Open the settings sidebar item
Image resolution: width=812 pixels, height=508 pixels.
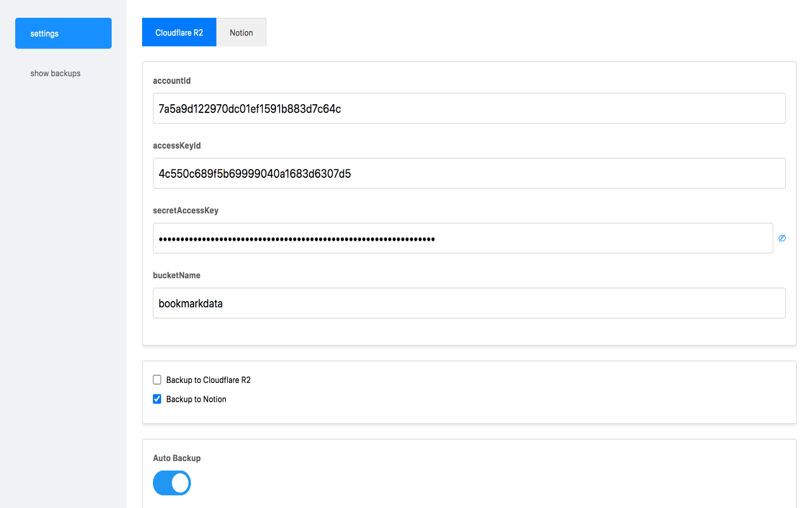click(63, 33)
